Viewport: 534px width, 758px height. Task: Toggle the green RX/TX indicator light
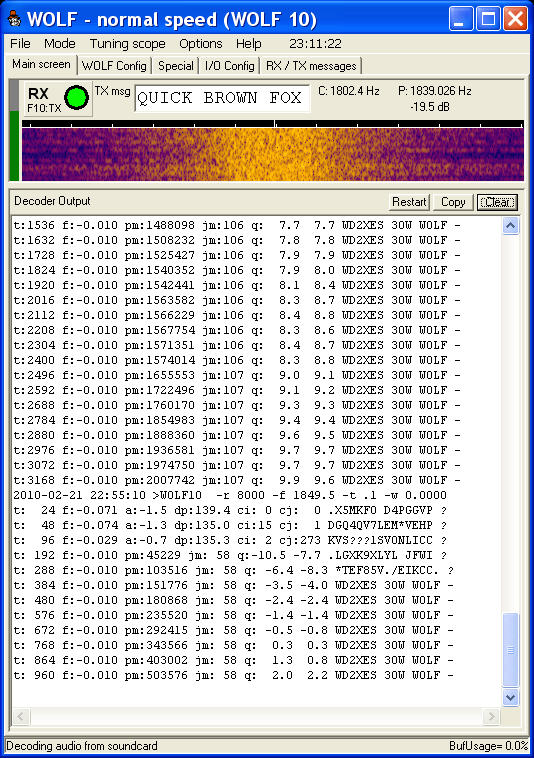coord(76,98)
